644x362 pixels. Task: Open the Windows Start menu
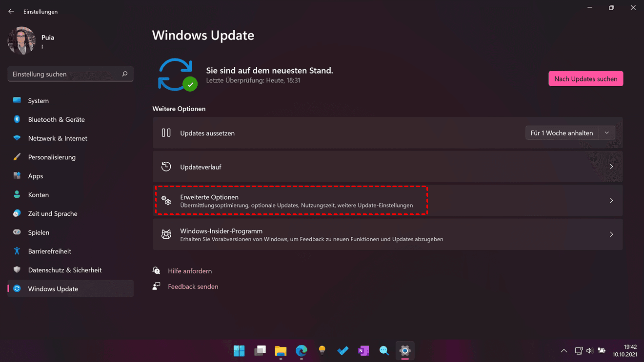click(239, 350)
